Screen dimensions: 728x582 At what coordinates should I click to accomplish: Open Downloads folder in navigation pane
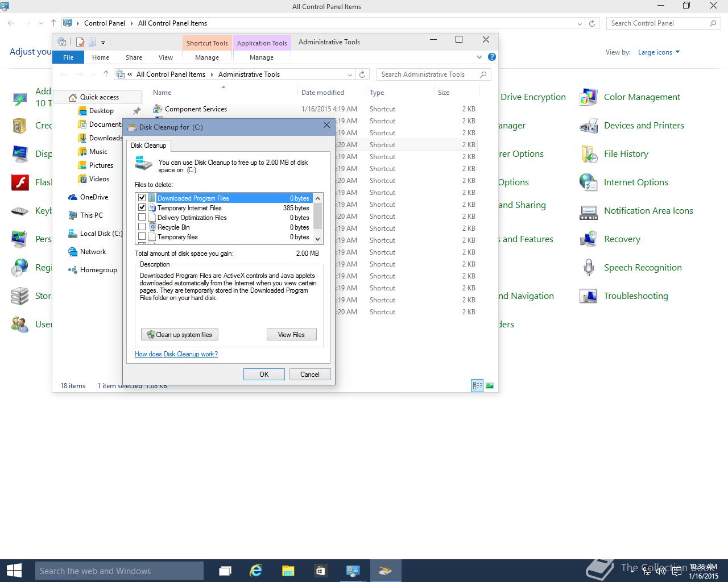click(x=105, y=138)
